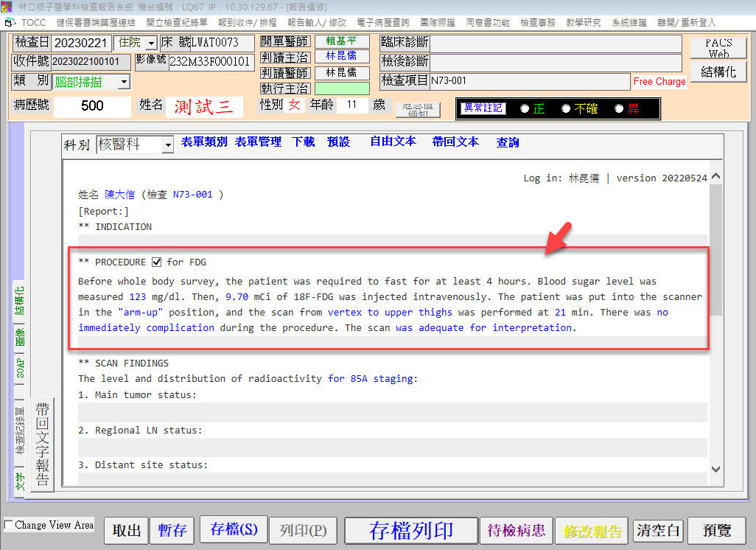Toggle the PROCEDURE for FDG checkbox

[x=156, y=262]
